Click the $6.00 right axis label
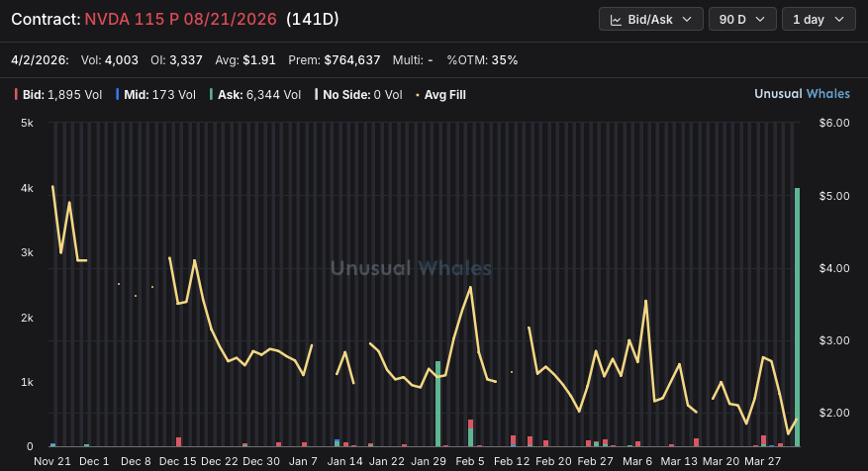 [834, 123]
